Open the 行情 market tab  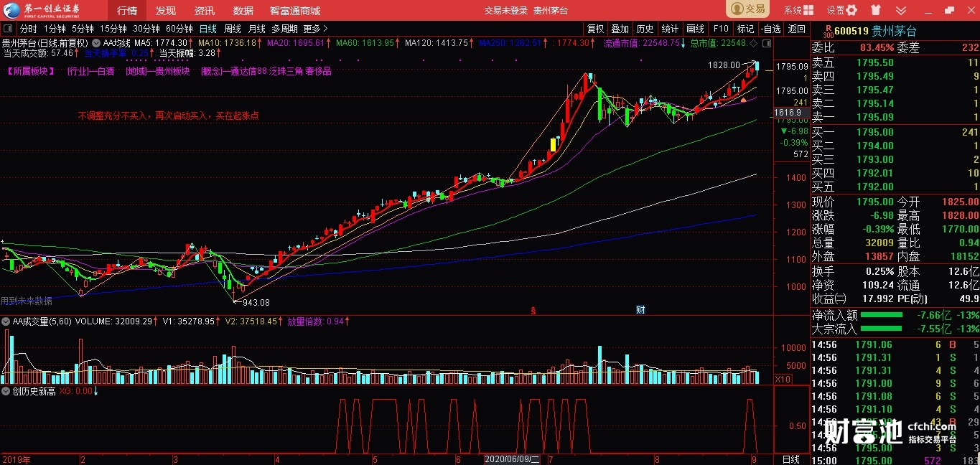[127, 11]
